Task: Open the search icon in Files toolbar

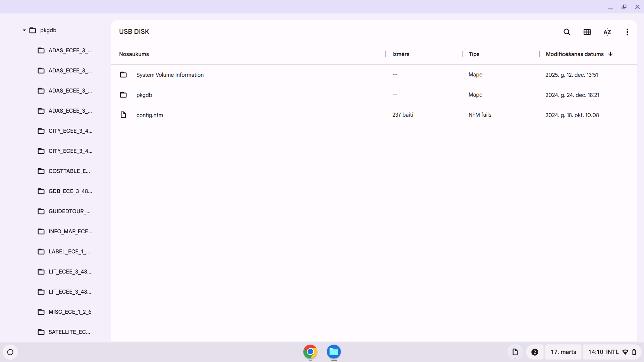Action: (x=567, y=32)
